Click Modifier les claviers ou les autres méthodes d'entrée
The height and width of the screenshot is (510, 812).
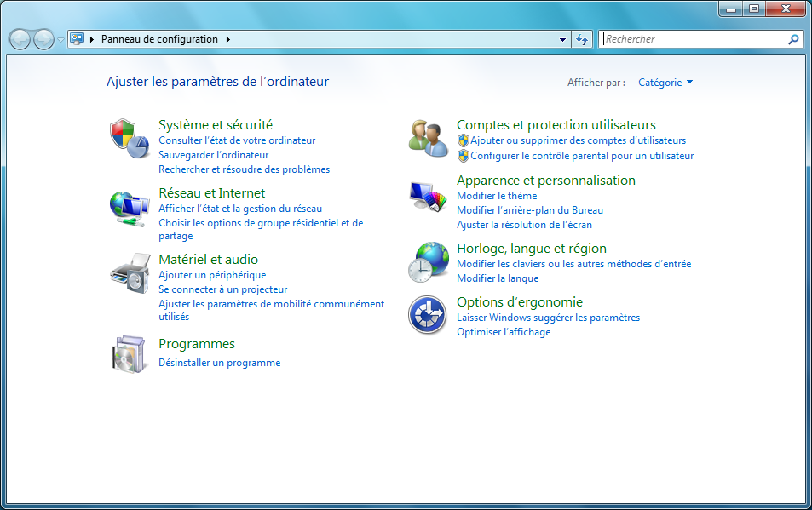(573, 264)
